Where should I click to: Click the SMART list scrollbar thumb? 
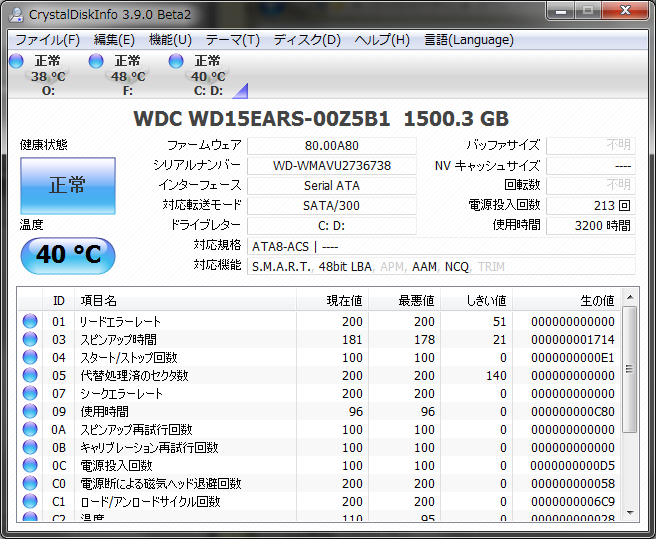[630, 370]
